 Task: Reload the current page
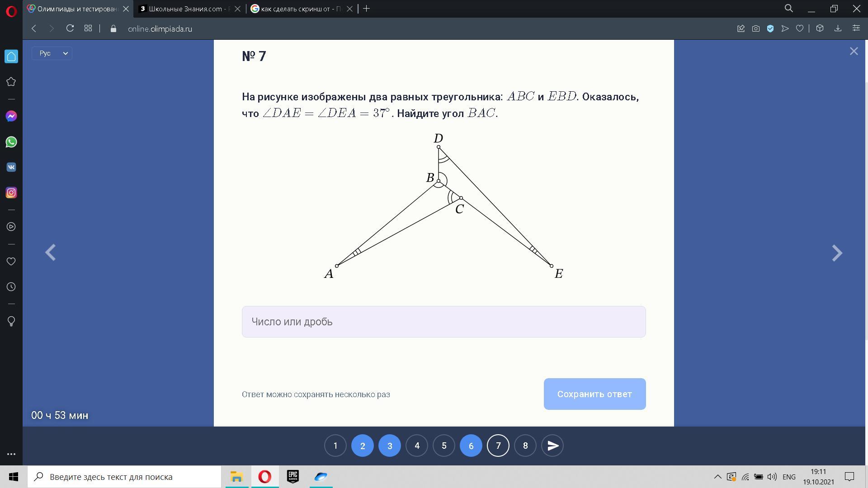(70, 28)
